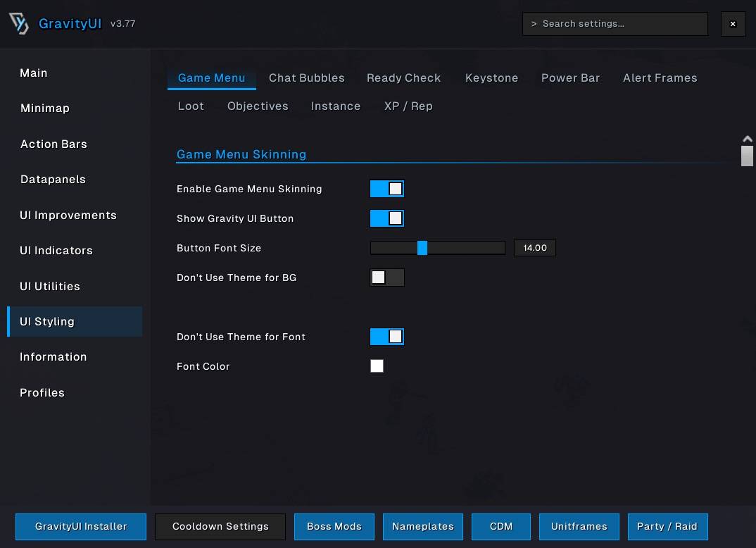Screen dimensions: 756x548
Task: Open the Main sidebar section
Action: coord(75,73)
